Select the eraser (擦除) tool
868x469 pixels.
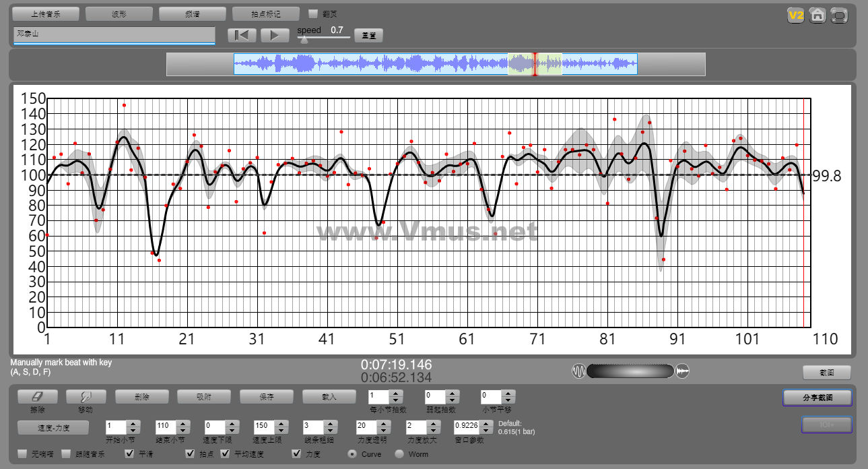[x=37, y=397]
